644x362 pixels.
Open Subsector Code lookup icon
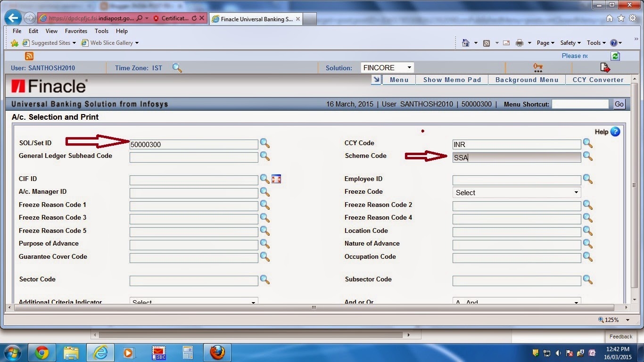(x=588, y=279)
